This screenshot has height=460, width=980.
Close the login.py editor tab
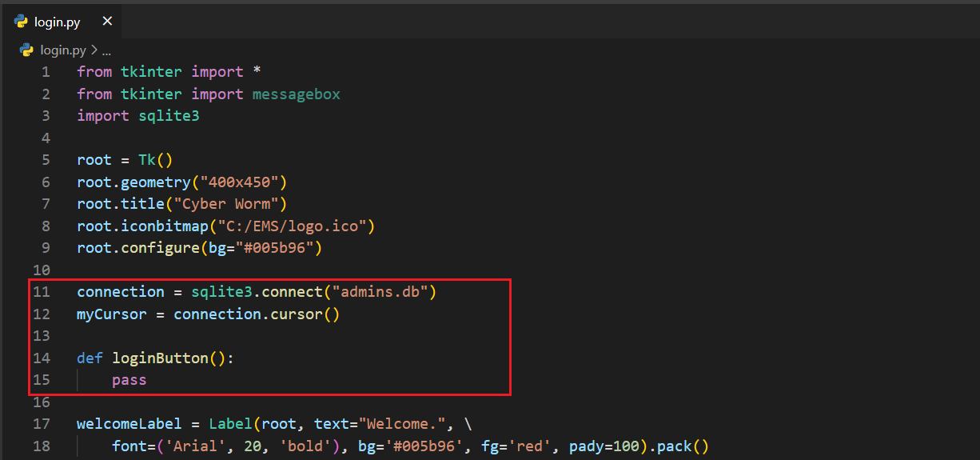pos(107,22)
